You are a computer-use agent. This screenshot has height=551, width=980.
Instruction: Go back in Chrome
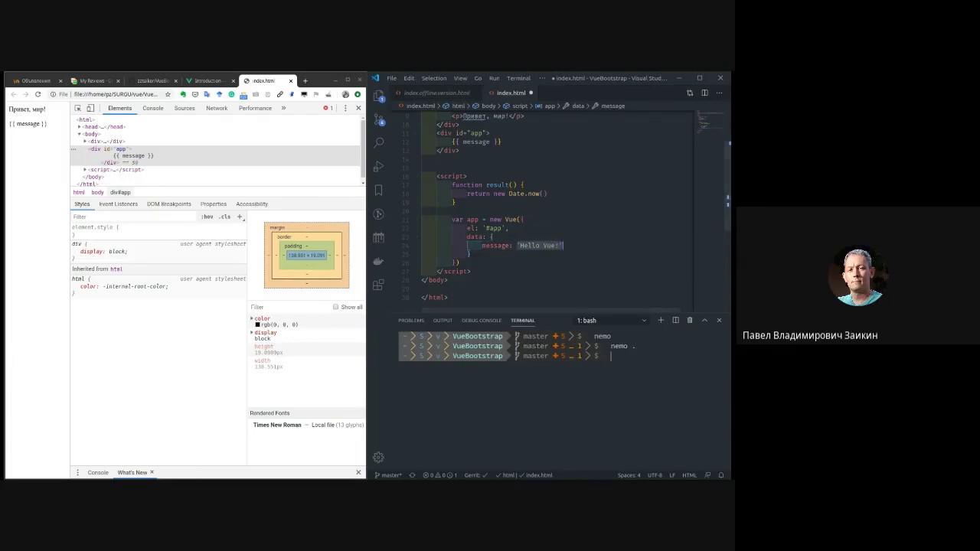[13, 94]
